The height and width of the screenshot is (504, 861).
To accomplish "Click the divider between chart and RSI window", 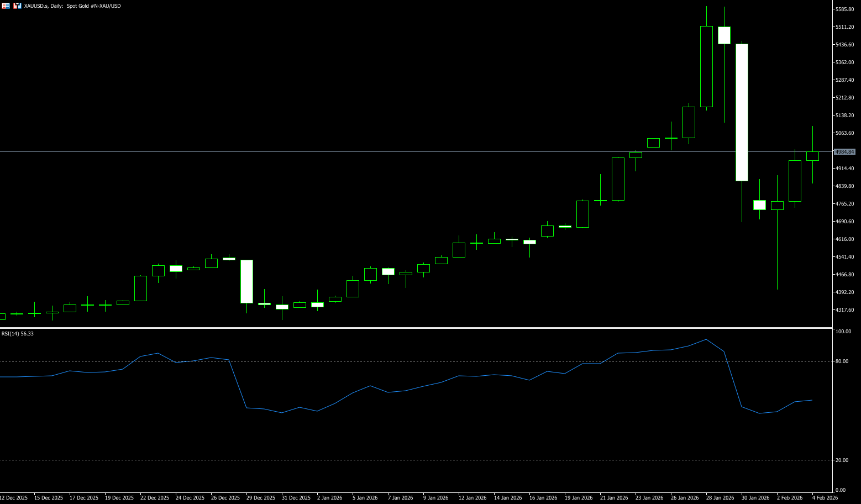I will click(414, 328).
